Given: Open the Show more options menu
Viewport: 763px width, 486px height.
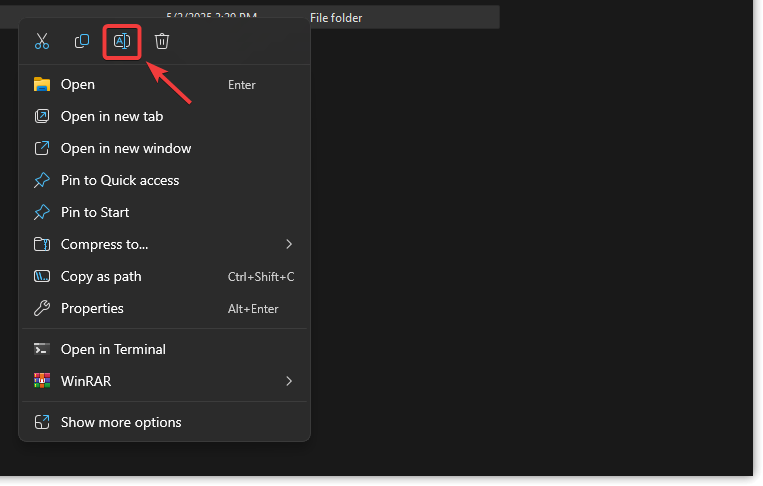Looking at the screenshot, I should (121, 422).
